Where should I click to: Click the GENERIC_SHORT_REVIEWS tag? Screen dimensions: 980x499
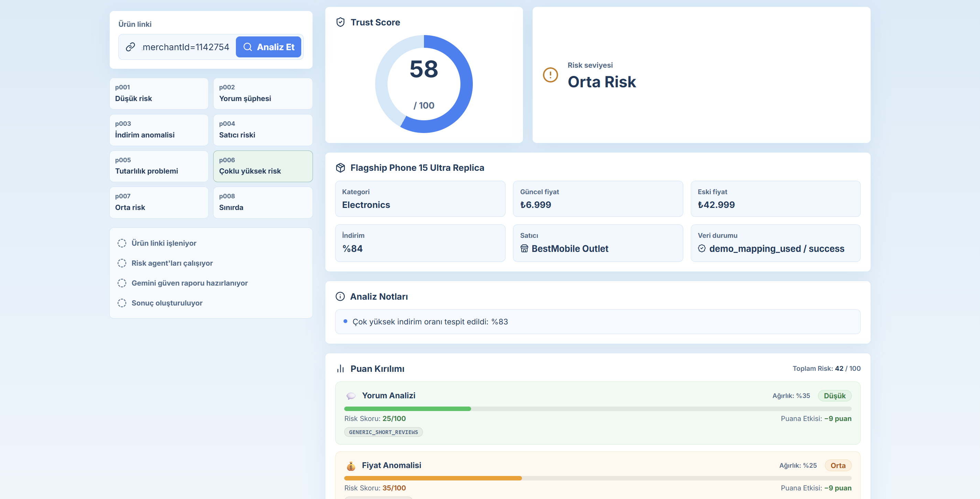(x=383, y=432)
